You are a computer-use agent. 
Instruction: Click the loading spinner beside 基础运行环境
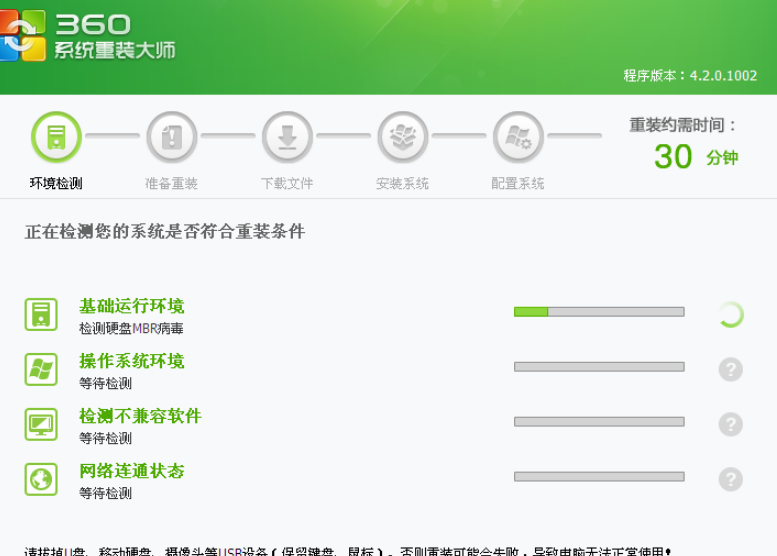pyautogui.click(x=730, y=315)
